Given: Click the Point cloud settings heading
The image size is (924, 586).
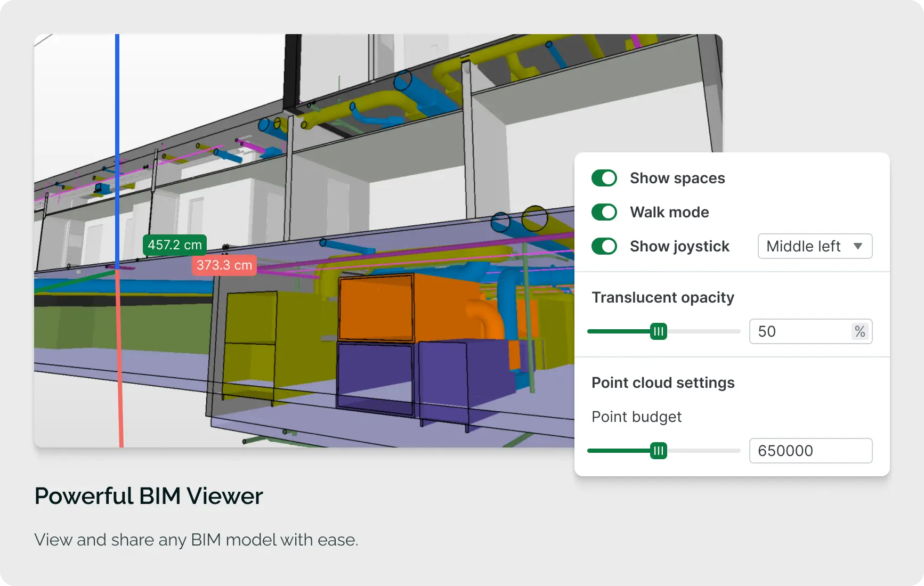Looking at the screenshot, I should (662, 382).
